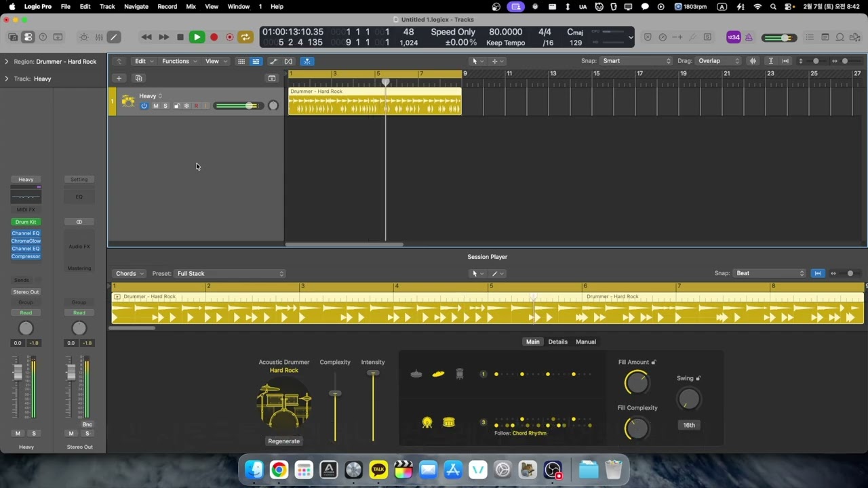The image size is (868, 488).
Task: Click the drum kit icon on Heavy track
Action: [x=128, y=101]
